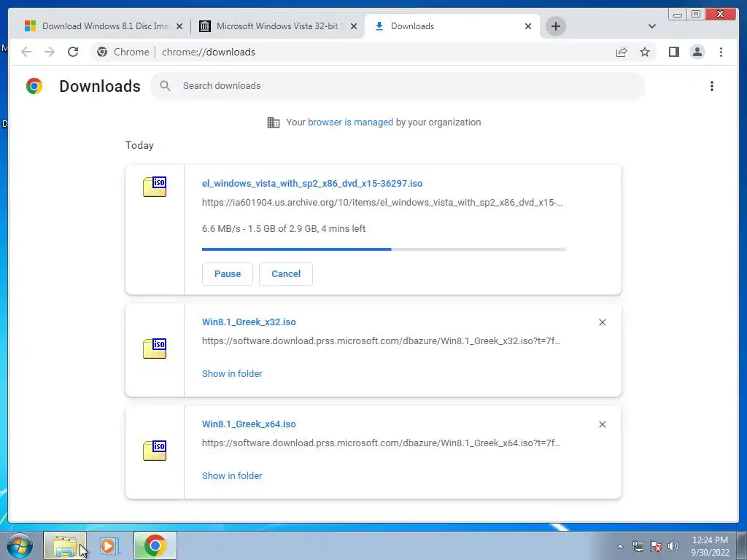Click the Vista download progress bar

pyautogui.click(x=384, y=249)
